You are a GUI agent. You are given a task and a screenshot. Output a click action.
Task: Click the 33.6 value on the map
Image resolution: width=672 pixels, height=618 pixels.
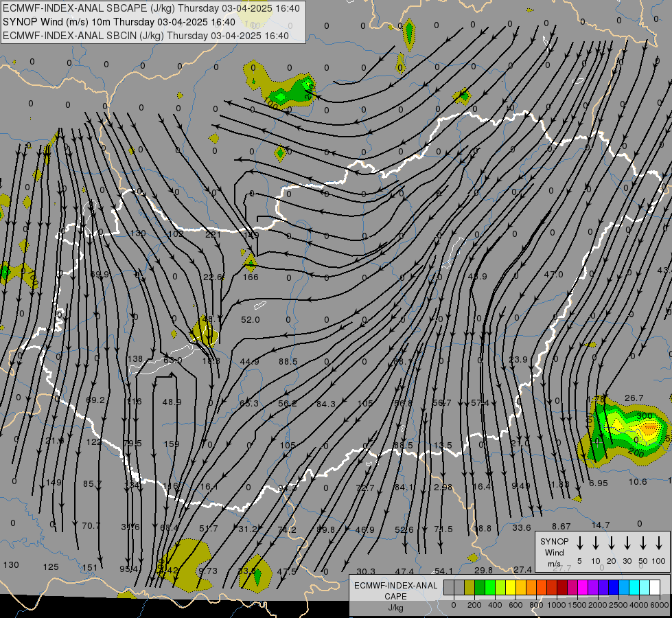[x=522, y=527]
